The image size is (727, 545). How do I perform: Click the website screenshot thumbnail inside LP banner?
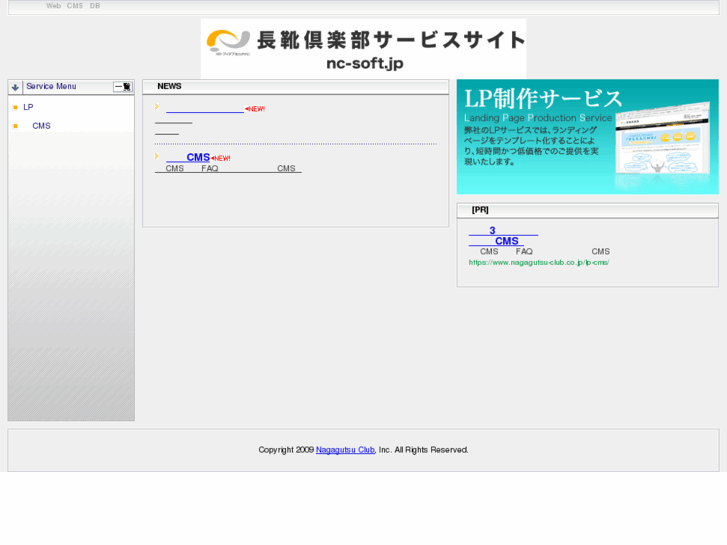click(x=663, y=139)
